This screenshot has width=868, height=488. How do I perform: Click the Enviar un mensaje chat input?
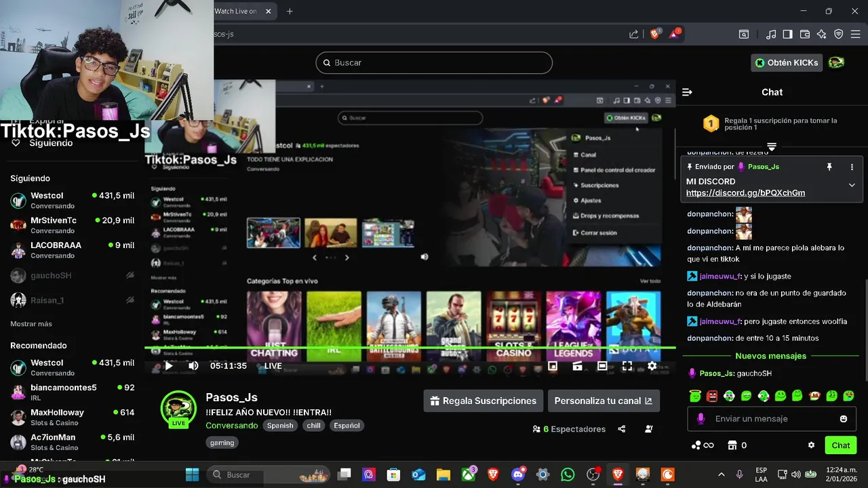pyautogui.click(x=772, y=419)
